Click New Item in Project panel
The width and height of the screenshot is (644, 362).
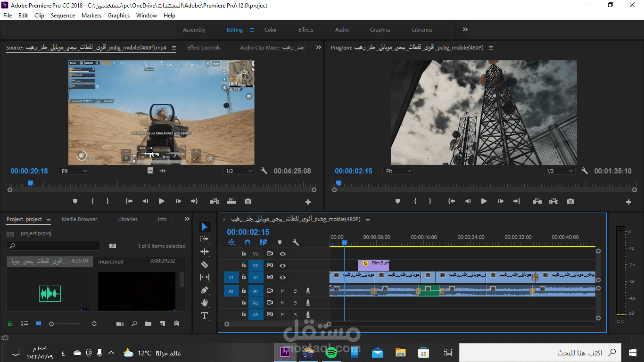click(x=162, y=324)
